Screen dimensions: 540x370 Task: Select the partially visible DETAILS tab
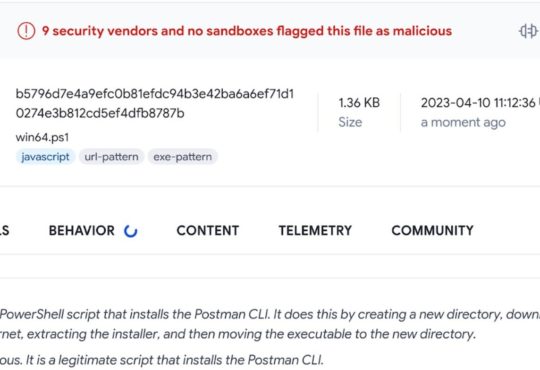(x=4, y=230)
